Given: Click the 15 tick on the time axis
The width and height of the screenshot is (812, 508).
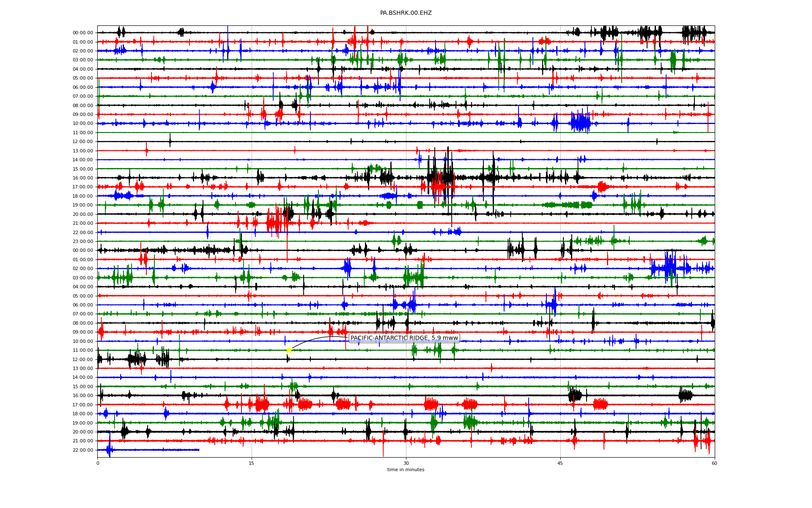Looking at the screenshot, I should click(x=252, y=463).
